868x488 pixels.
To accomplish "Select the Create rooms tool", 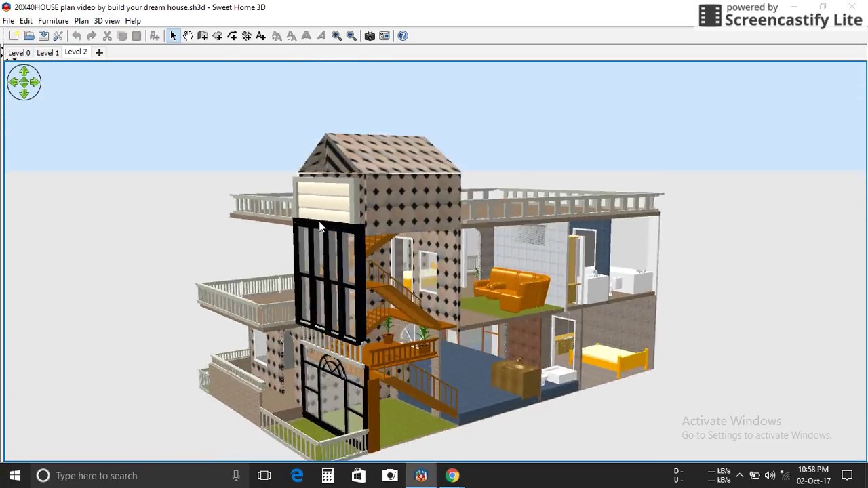I will tap(217, 35).
